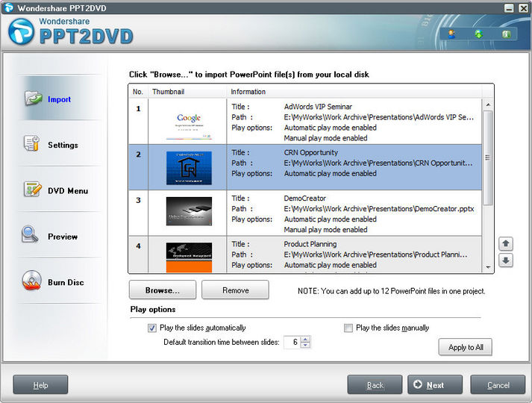The image size is (532, 403).
Task: Click row number 4 cell
Action: (139, 254)
